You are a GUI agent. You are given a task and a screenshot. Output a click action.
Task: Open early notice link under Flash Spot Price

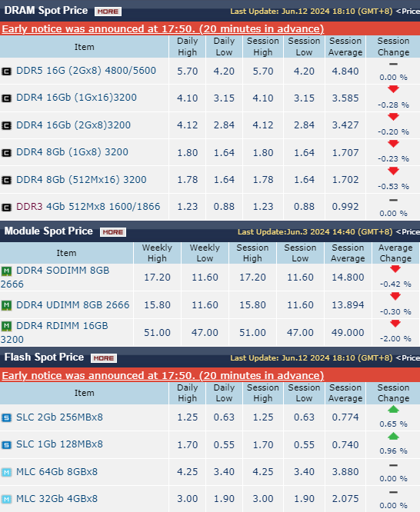pyautogui.click(x=163, y=375)
